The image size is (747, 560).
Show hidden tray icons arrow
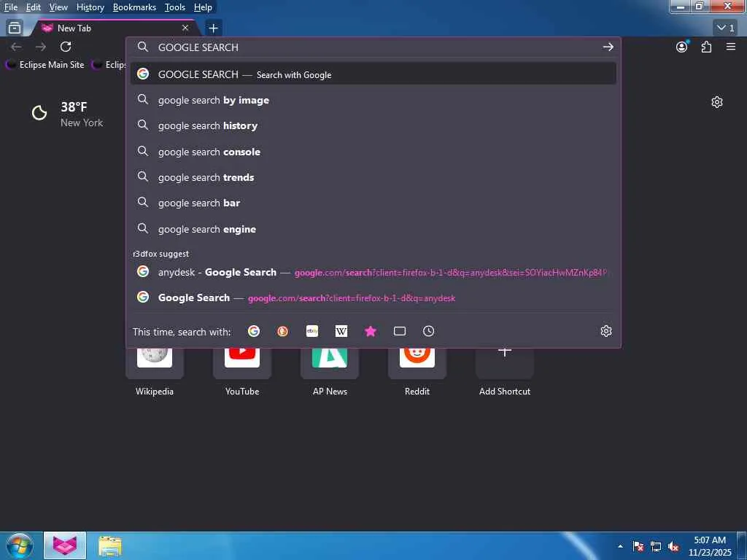click(620, 546)
